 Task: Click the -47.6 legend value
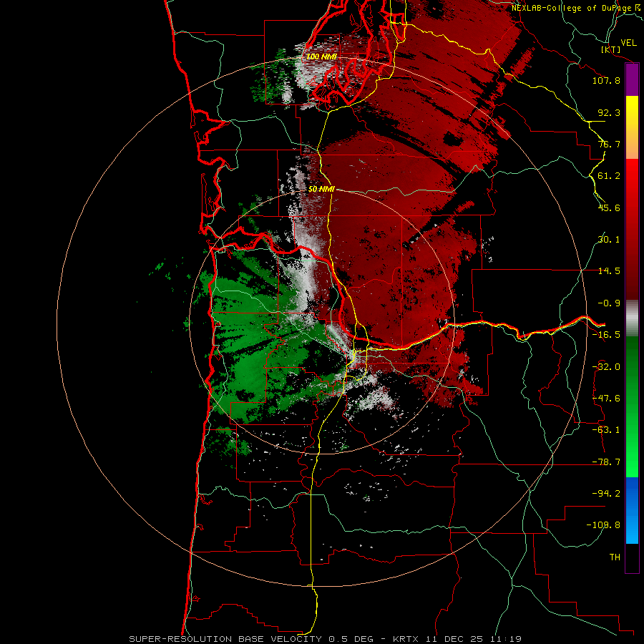coord(606,399)
